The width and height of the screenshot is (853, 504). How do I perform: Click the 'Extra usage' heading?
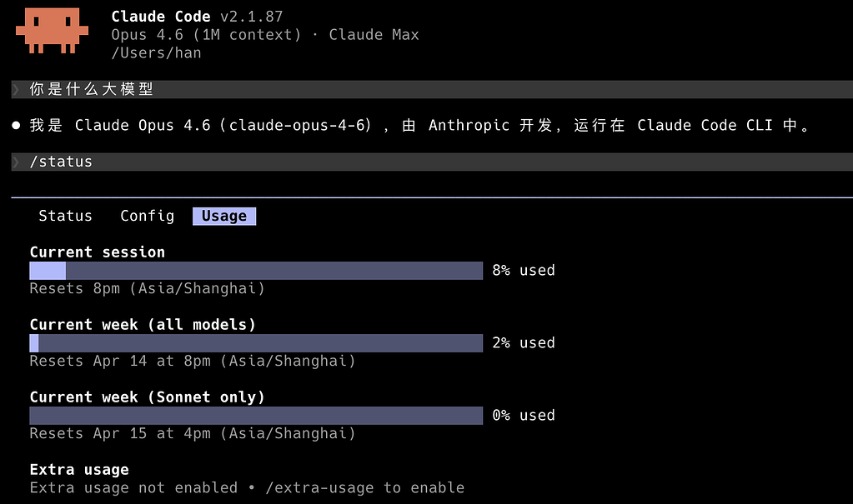tap(79, 470)
